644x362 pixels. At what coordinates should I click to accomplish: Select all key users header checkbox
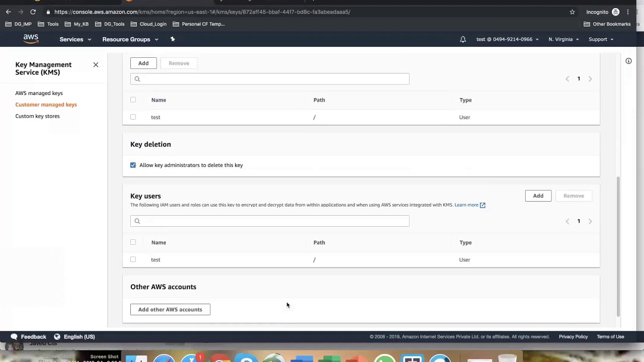[133, 242]
